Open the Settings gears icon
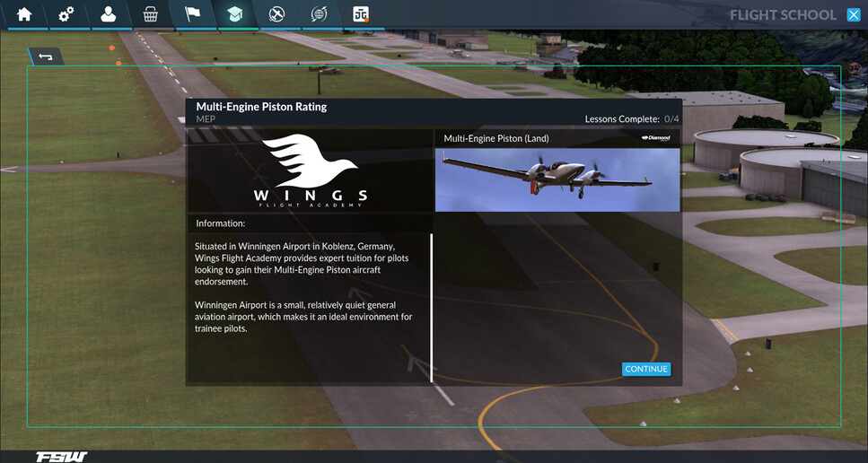This screenshot has height=463, width=868. 66,14
